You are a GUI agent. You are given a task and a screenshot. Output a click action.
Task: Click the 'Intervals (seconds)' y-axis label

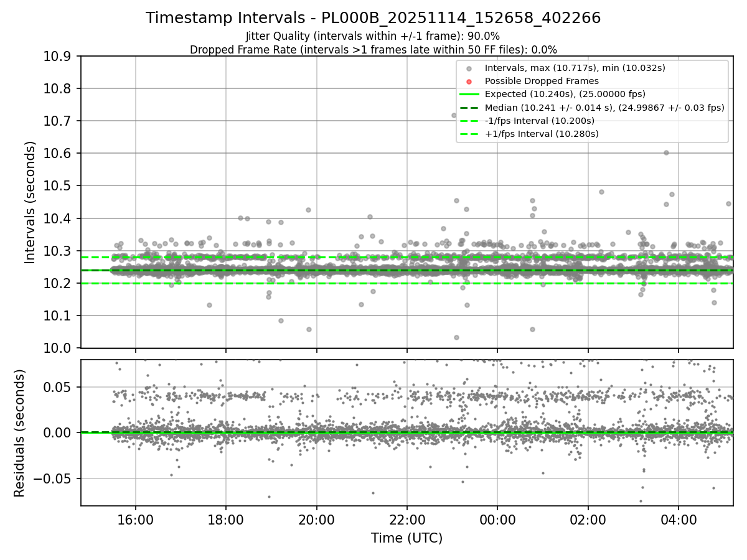coord(31,202)
